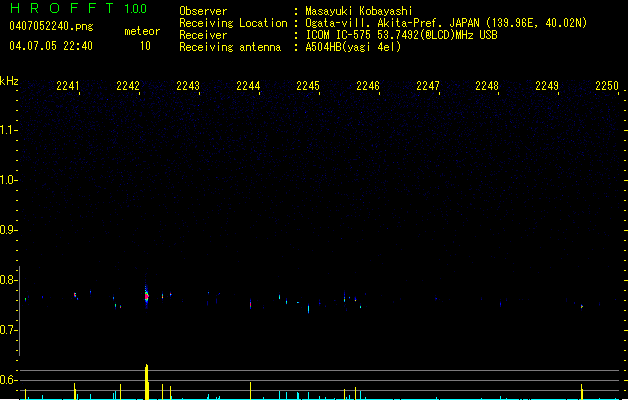The image size is (629, 400).
Task: Click the yellow intensity bar before 2244
Action: point(251,391)
